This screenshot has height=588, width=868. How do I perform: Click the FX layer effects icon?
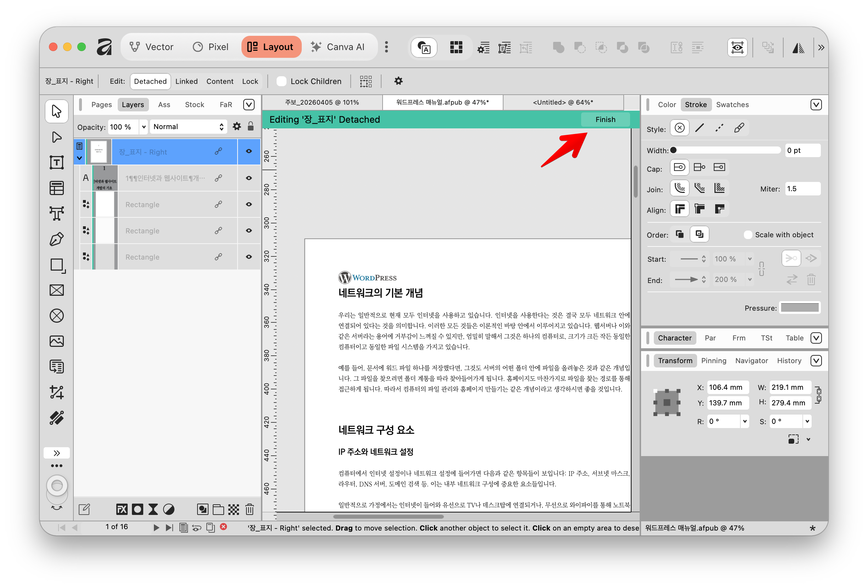(121, 509)
